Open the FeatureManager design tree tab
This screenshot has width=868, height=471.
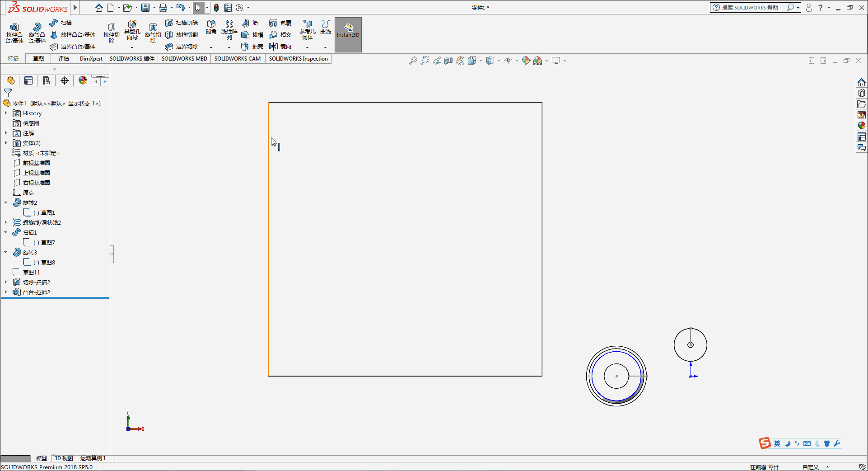tap(10, 80)
